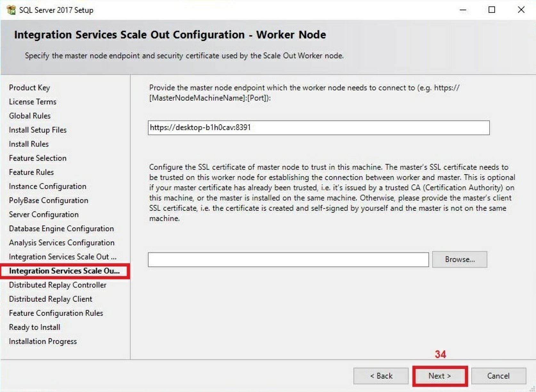Close the SQL Server 2017 Setup window
Image resolution: width=536 pixels, height=392 pixels.
521,10
